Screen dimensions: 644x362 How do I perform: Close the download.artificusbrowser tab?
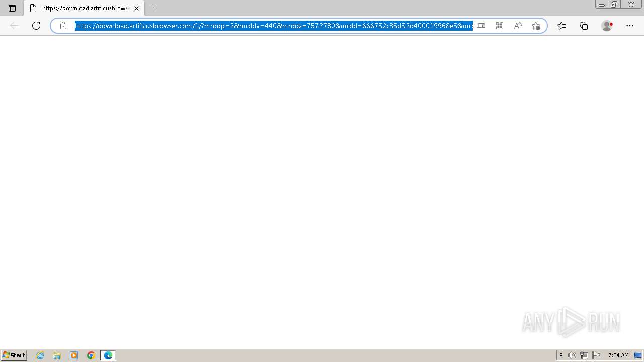coord(136,8)
